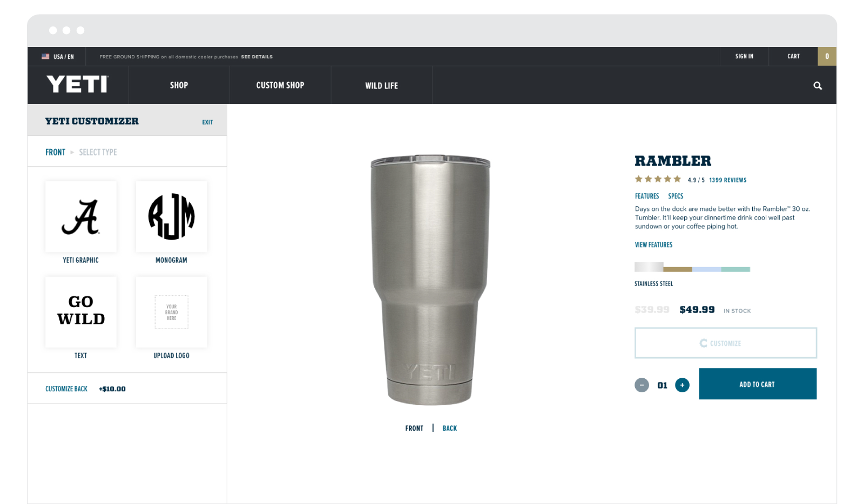This screenshot has height=504, width=864.
Task: Open the Wild Life menu
Action: [x=381, y=85]
